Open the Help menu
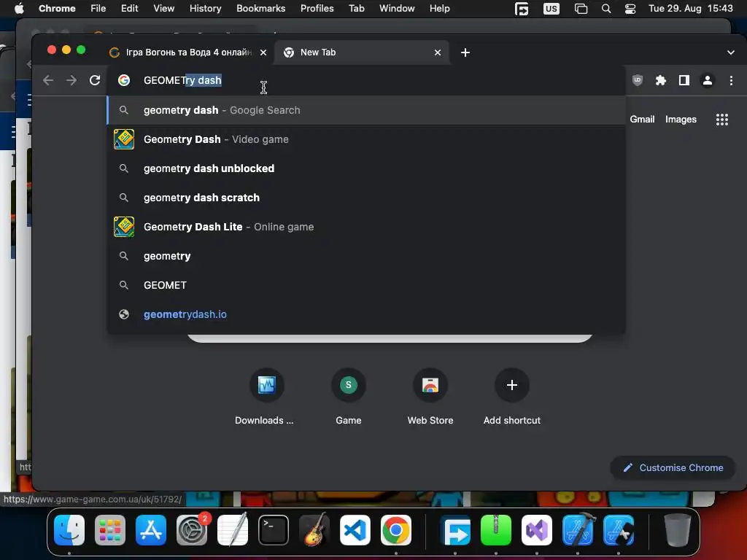 pos(439,9)
